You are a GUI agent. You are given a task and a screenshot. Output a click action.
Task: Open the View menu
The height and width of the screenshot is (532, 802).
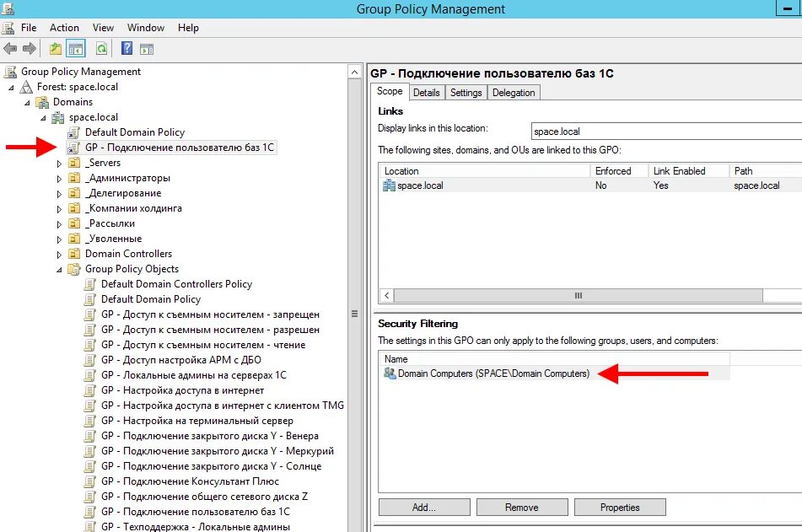point(103,28)
